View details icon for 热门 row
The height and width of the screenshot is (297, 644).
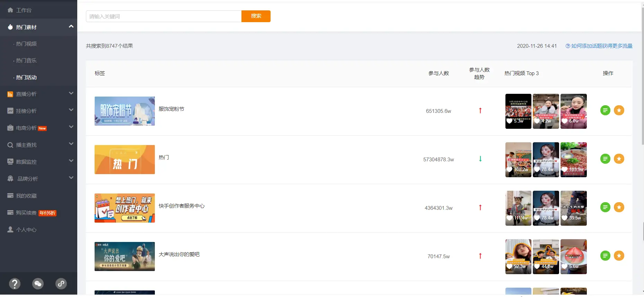tap(605, 159)
